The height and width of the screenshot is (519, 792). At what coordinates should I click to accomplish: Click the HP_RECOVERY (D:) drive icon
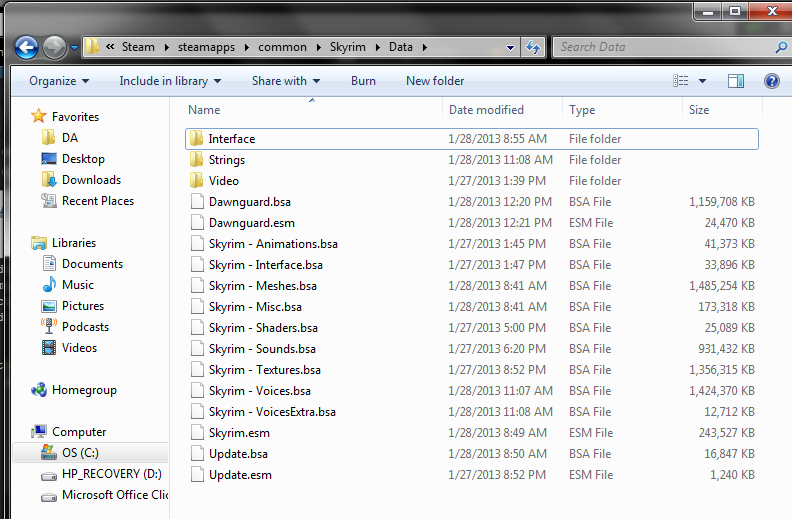coord(49,474)
